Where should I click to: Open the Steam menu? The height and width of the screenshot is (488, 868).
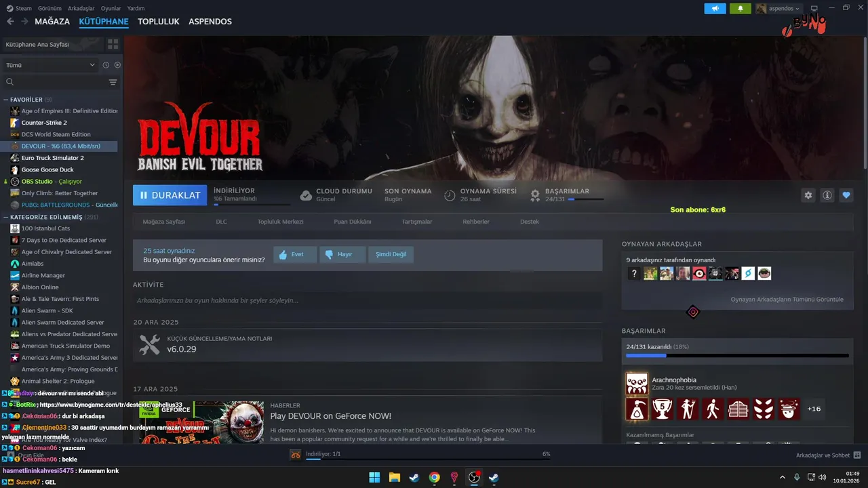tap(20, 8)
